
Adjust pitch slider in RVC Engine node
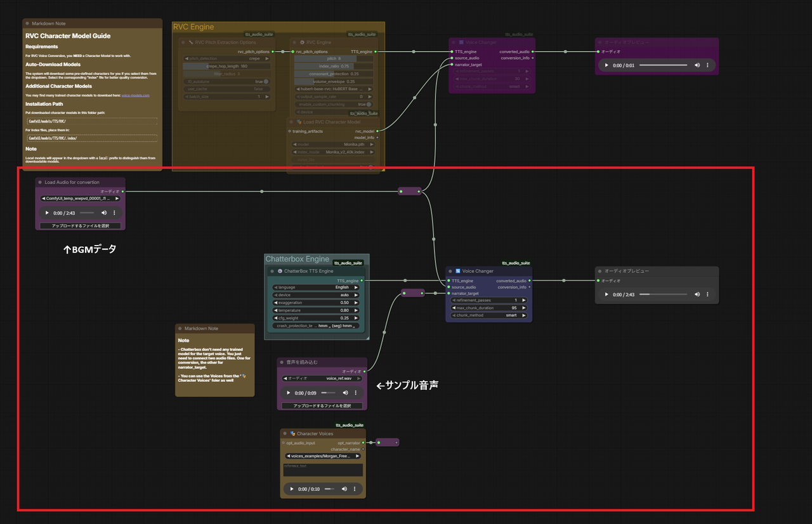332,58
